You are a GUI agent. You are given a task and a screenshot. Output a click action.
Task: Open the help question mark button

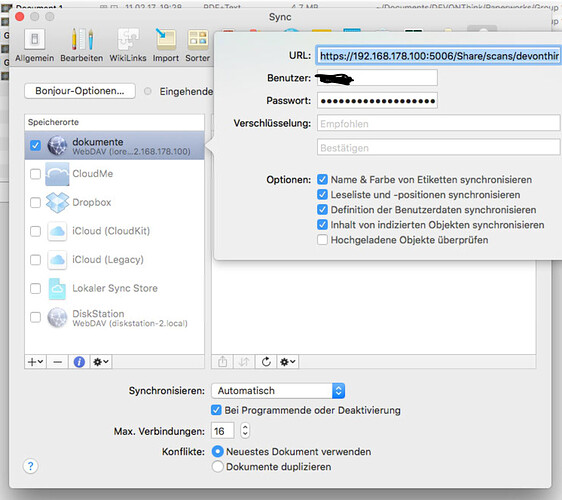(x=30, y=466)
